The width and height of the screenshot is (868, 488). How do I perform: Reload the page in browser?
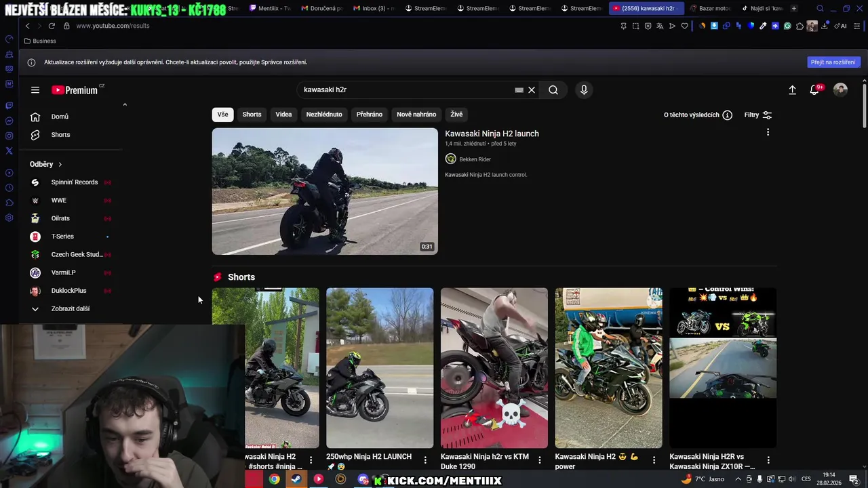(x=52, y=26)
